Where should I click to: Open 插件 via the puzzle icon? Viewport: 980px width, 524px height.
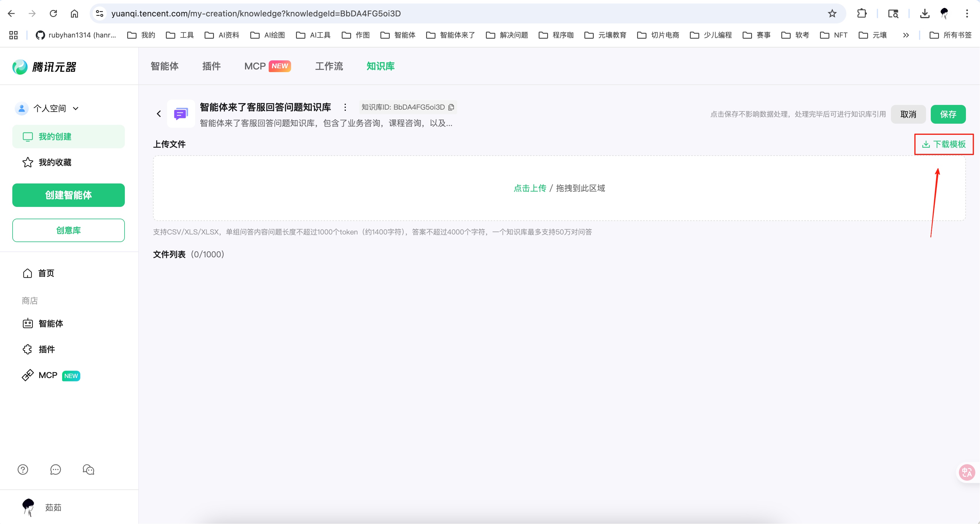coord(27,349)
